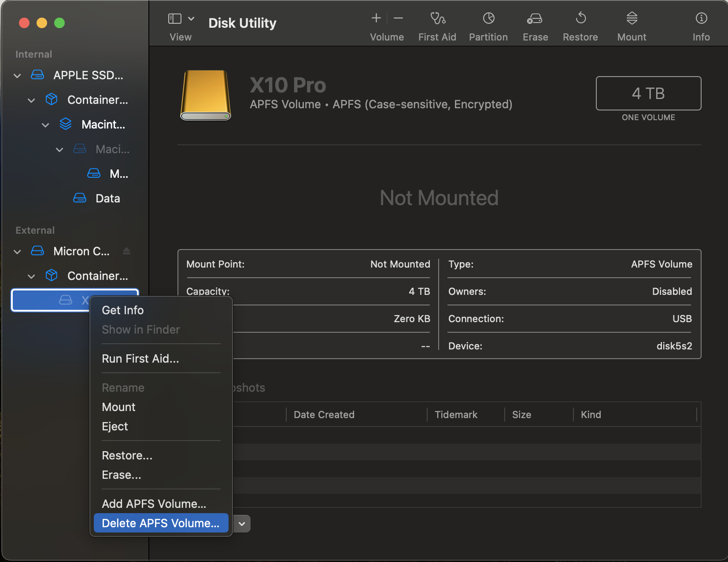Choose Delete APFS Volume from context menu
This screenshot has height=562, width=728.
[x=160, y=523]
